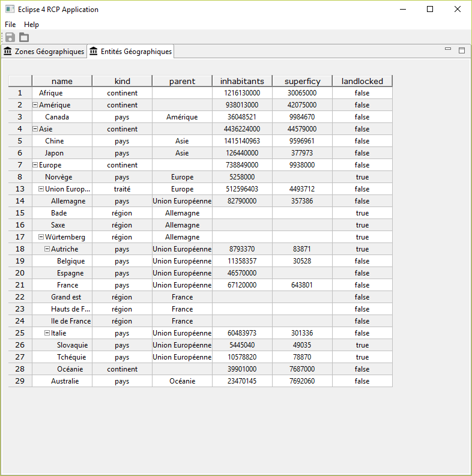
Task: Click the landlocked column header
Action: [362, 81]
